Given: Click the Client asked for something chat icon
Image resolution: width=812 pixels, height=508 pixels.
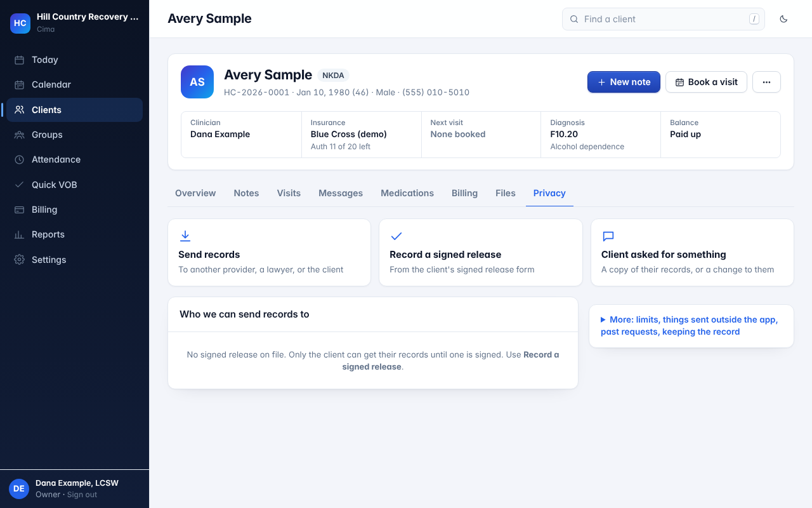Looking at the screenshot, I should coord(608,236).
